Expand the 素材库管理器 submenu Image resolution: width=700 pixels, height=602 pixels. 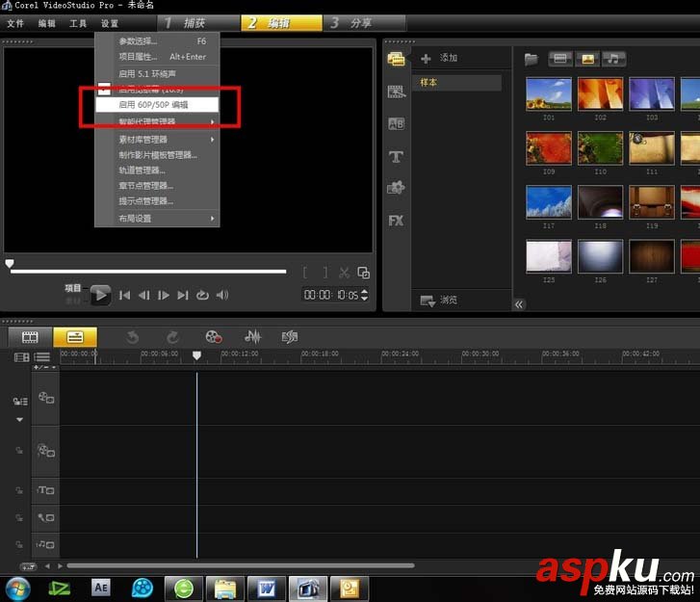tap(157, 140)
